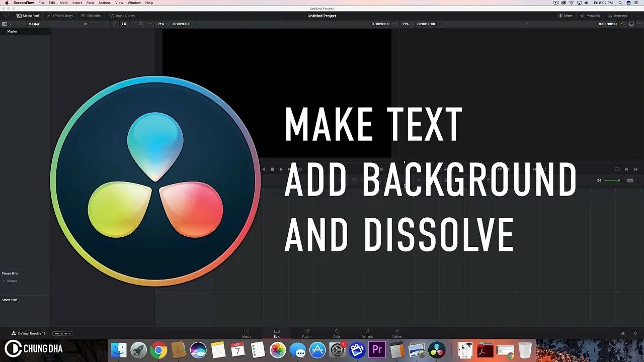Open Finder from the dock
Viewport: 644px width, 362px height.
(x=119, y=349)
